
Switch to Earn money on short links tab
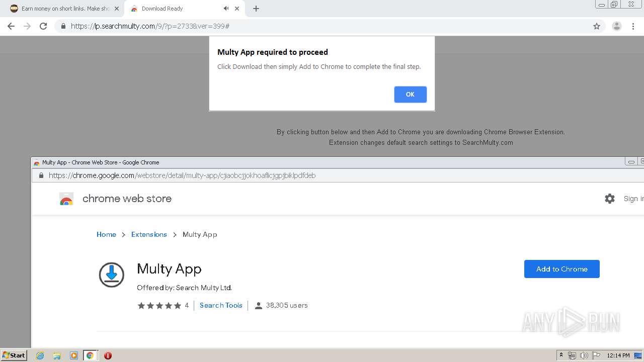pyautogui.click(x=65, y=9)
